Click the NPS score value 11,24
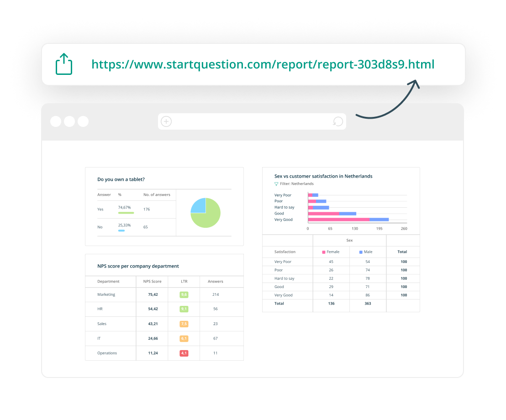The width and height of the screenshot is (506, 420). coord(153,353)
